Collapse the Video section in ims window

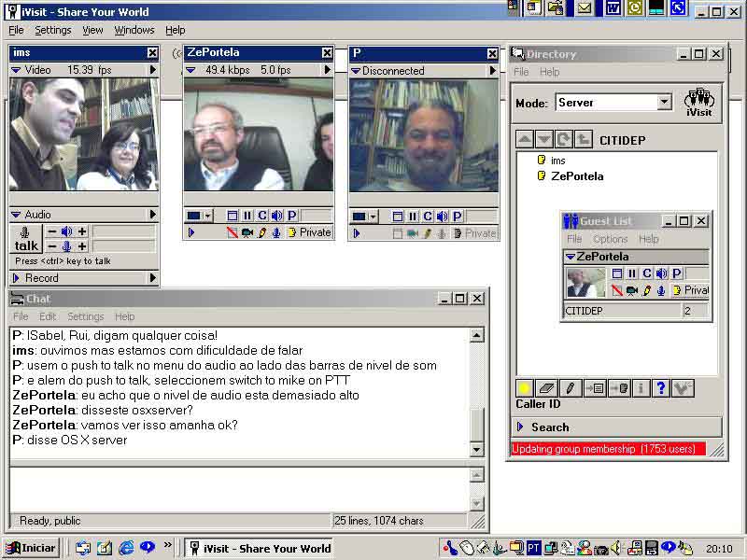tap(16, 70)
